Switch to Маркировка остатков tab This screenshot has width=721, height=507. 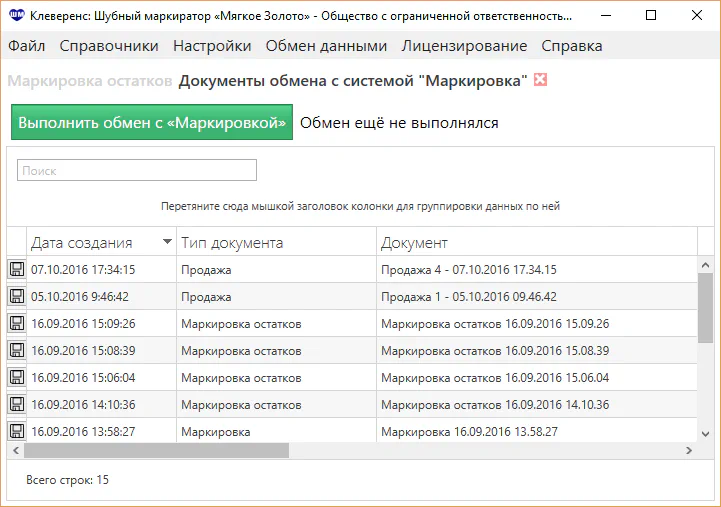[x=90, y=81]
